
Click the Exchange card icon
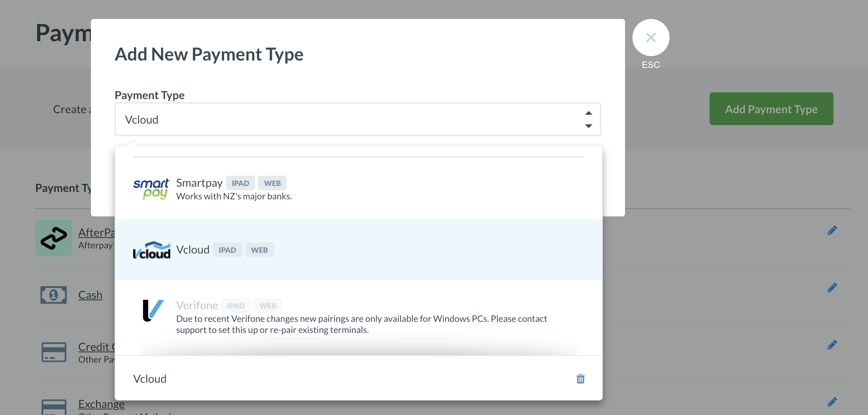coord(54,407)
